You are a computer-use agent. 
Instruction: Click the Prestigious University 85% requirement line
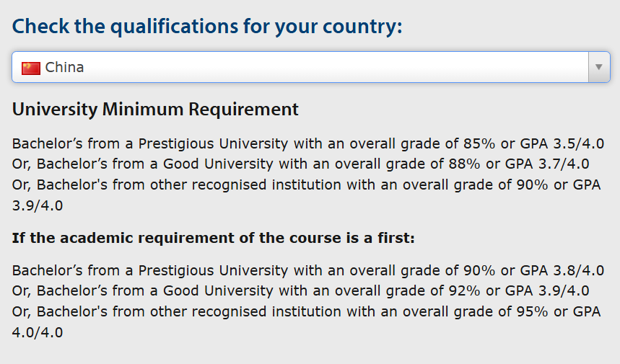[308, 143]
